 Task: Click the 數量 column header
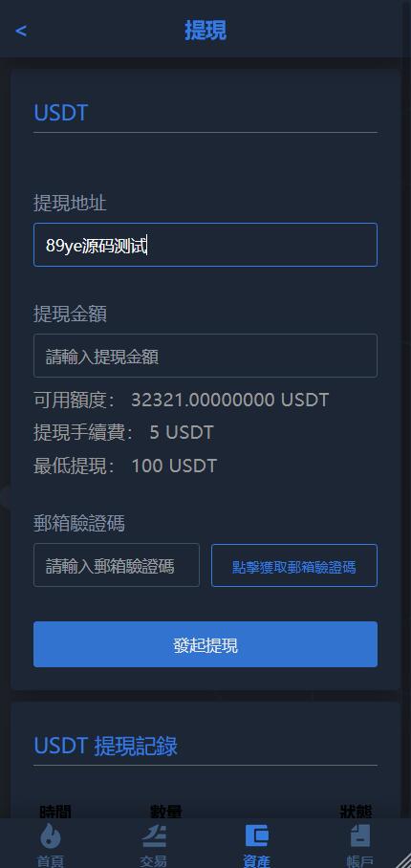166,813
